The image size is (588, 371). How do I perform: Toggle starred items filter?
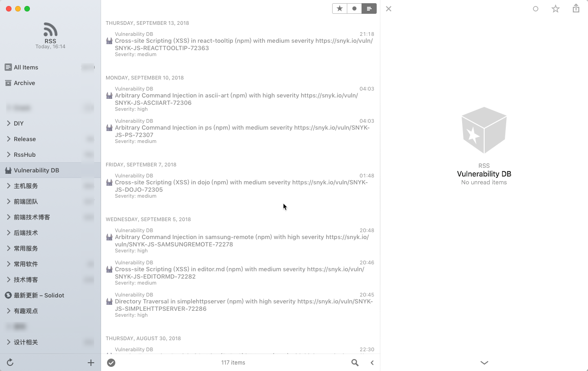[339, 8]
